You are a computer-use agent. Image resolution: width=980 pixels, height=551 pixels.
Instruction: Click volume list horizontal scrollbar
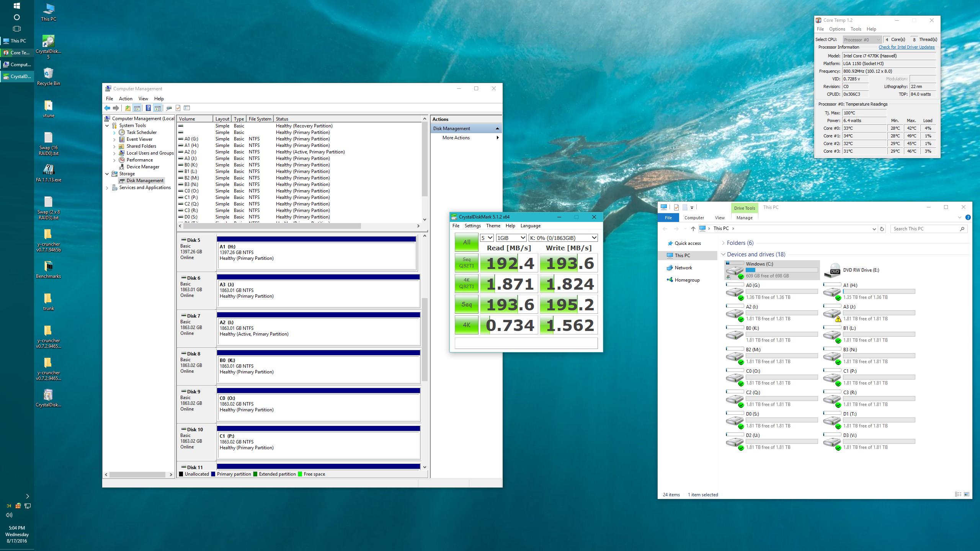coord(273,226)
